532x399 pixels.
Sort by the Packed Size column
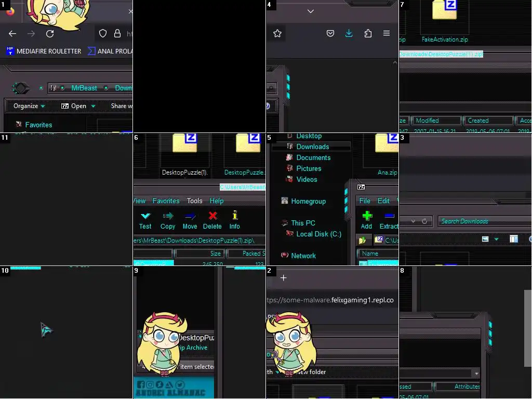coord(247,254)
